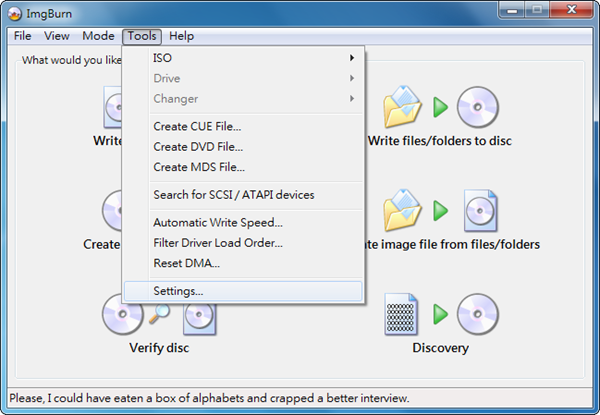Click green arrow above image file from files/folders
600x415 pixels.
[440, 210]
